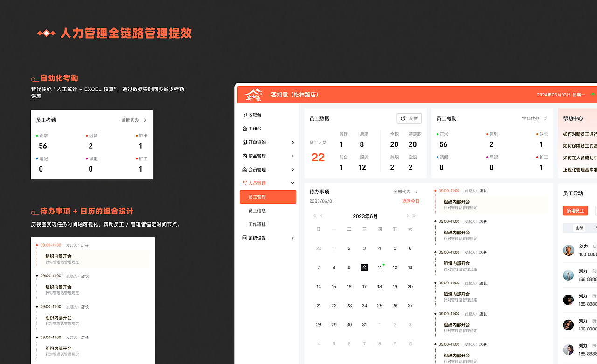597x364 pixels.
Task: Click the 系统设置 settings icon
Action: point(244,238)
